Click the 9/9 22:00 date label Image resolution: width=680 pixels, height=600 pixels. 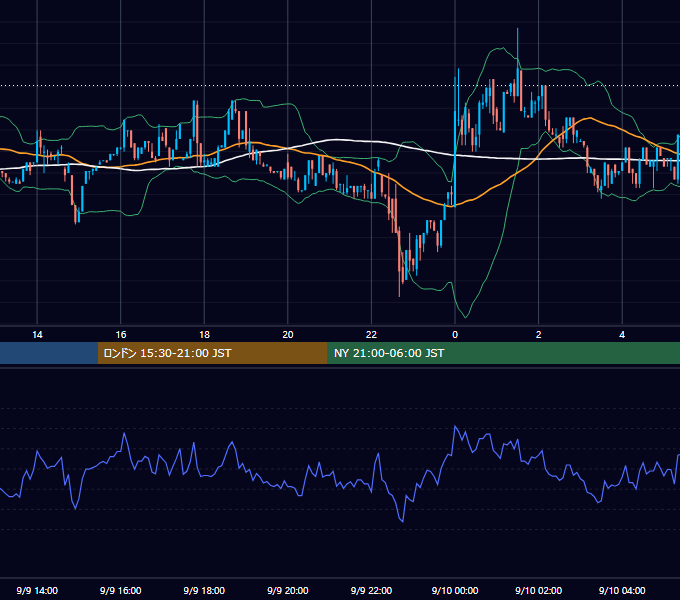coord(371,590)
